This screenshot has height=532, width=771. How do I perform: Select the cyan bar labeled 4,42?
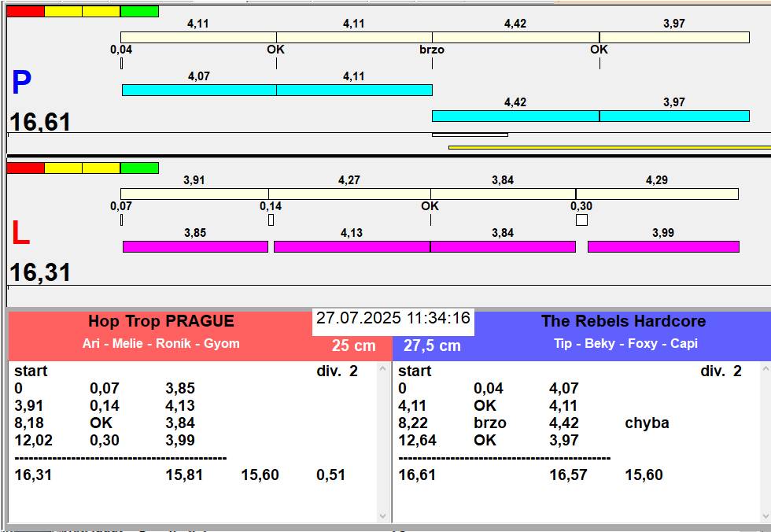coord(515,116)
